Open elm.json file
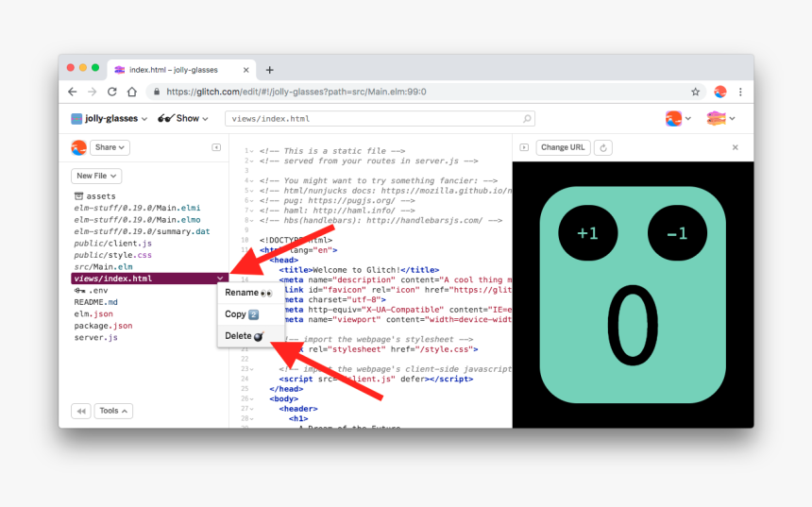The height and width of the screenshot is (507, 812). tap(93, 314)
